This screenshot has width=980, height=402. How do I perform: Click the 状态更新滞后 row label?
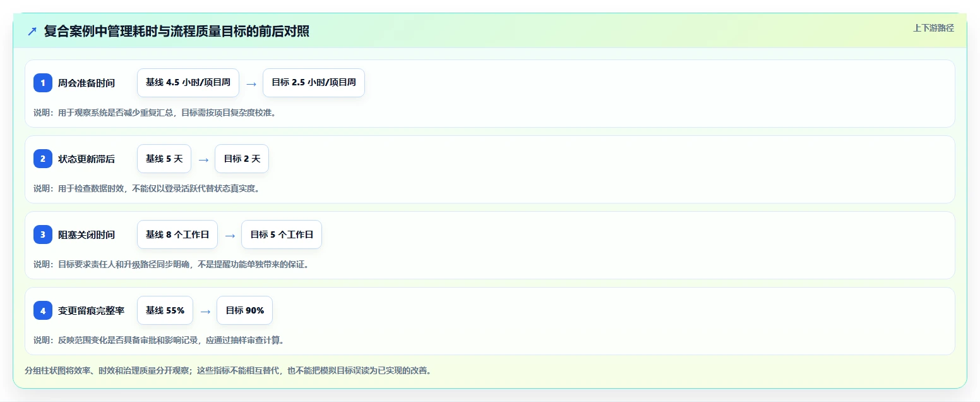coord(87,159)
